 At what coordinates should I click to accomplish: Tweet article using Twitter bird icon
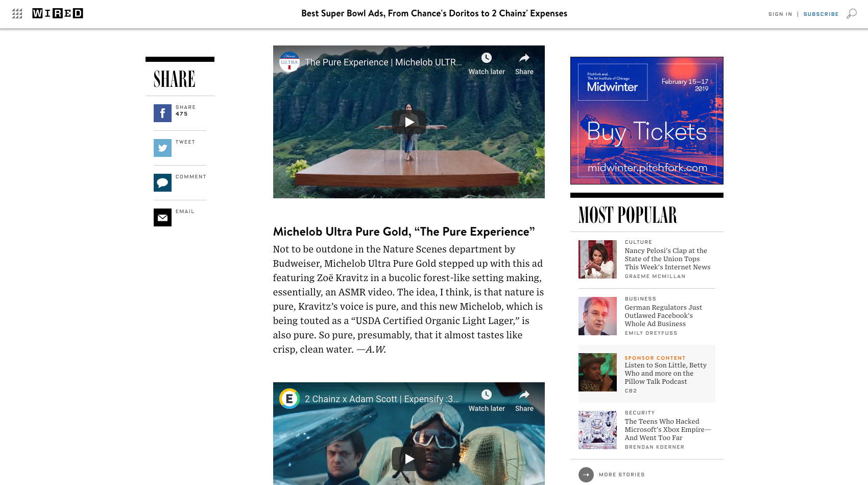click(162, 148)
